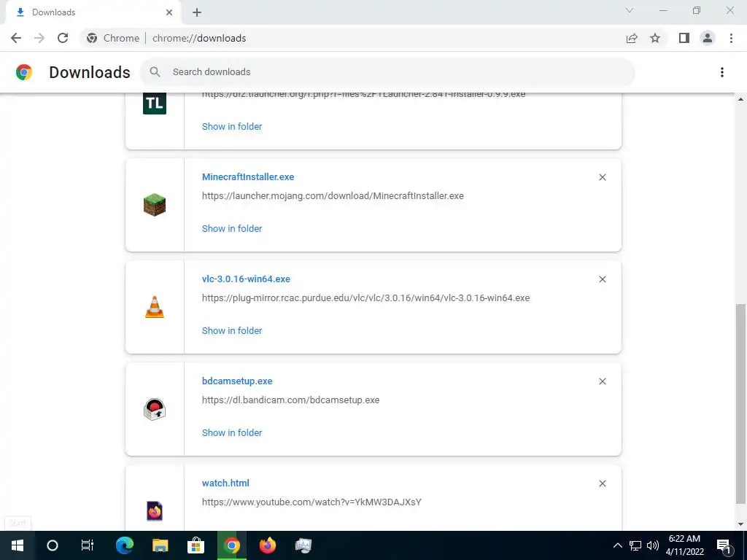Click the dl.bandicam.com URL

[x=290, y=400]
